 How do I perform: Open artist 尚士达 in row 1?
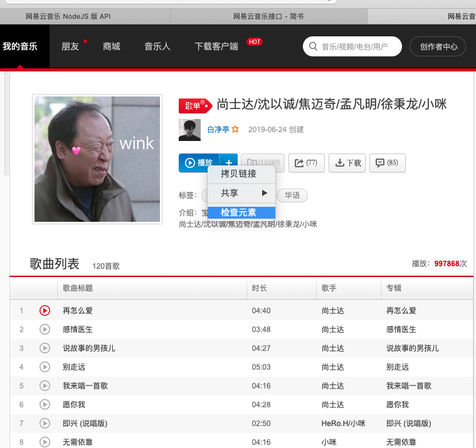point(333,311)
